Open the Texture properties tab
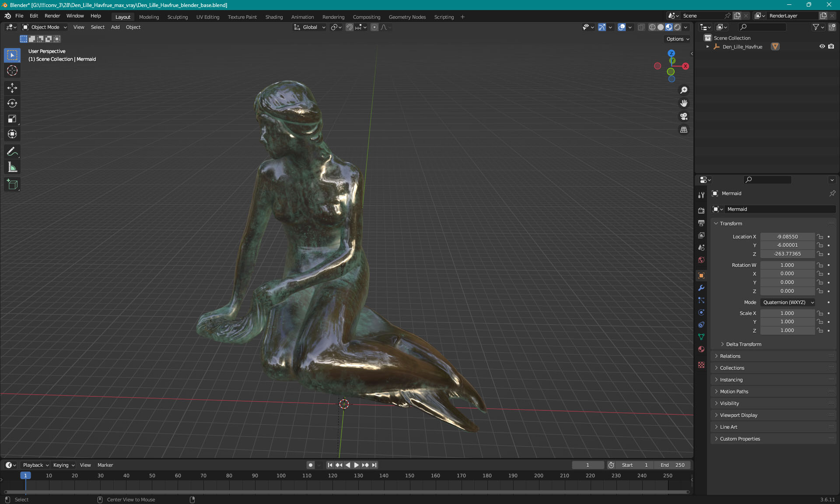Image resolution: width=840 pixels, height=504 pixels. (701, 365)
